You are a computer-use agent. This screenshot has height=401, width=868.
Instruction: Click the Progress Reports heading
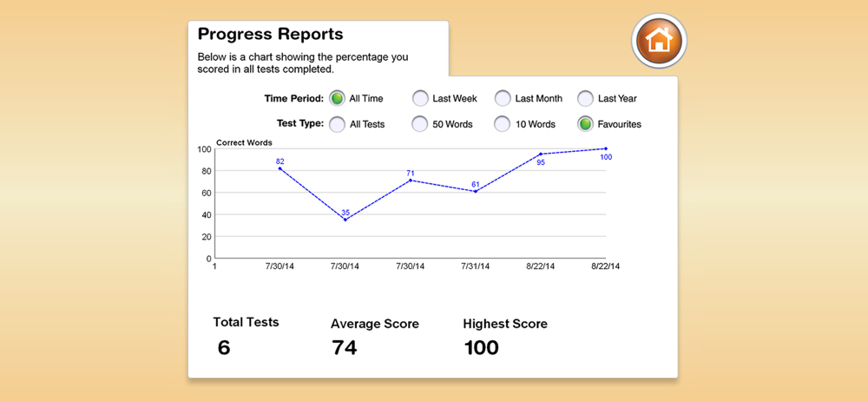point(271,35)
